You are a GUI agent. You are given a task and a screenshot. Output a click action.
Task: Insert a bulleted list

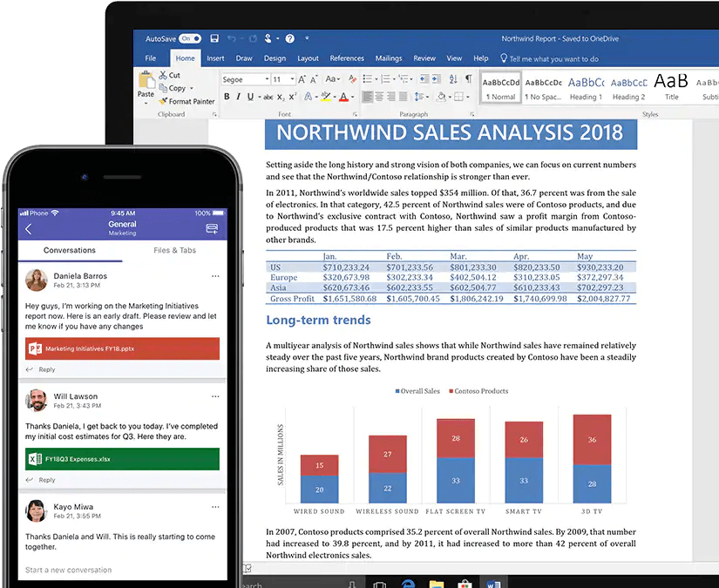pyautogui.click(x=367, y=79)
